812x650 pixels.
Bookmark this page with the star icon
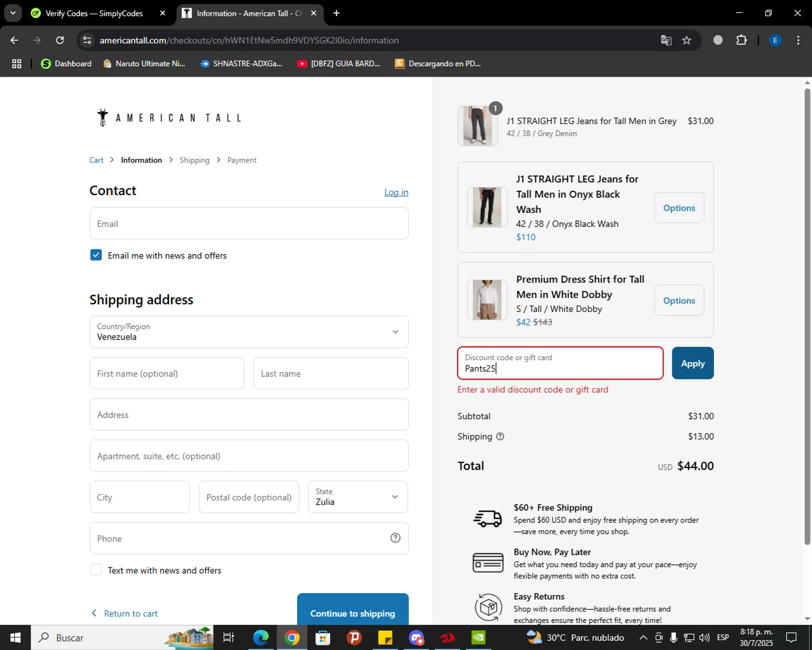[686, 40]
